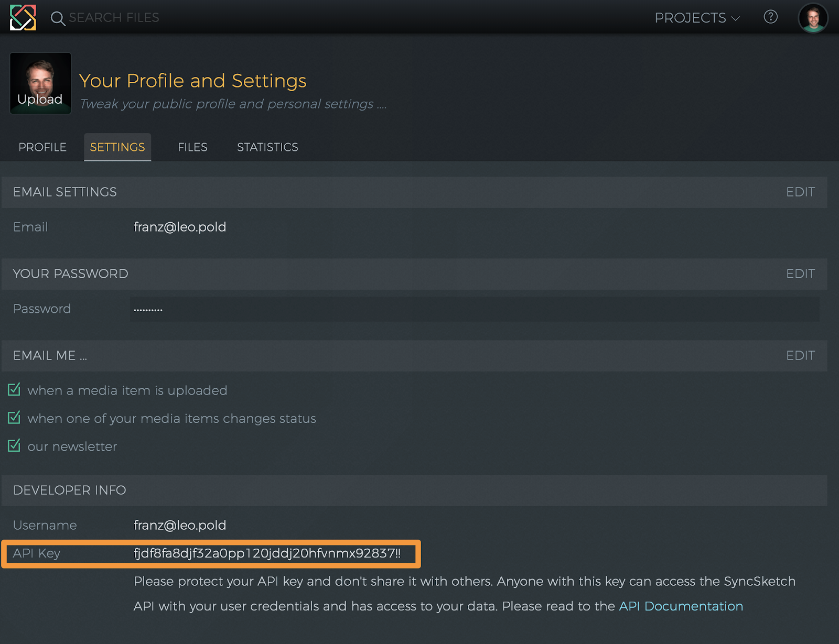Click the user avatar in top bar
The height and width of the screenshot is (644, 839).
pos(812,18)
